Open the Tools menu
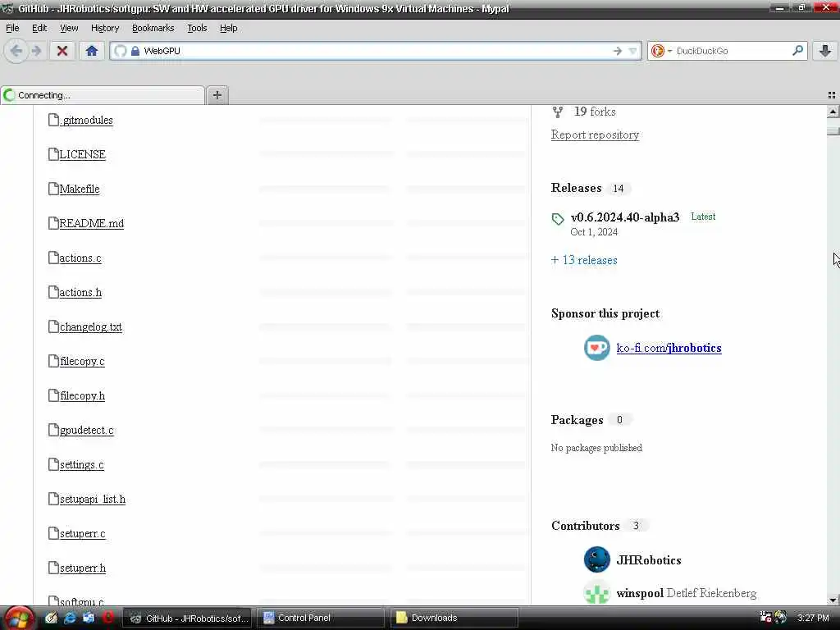This screenshot has height=630, width=840. 197,28
